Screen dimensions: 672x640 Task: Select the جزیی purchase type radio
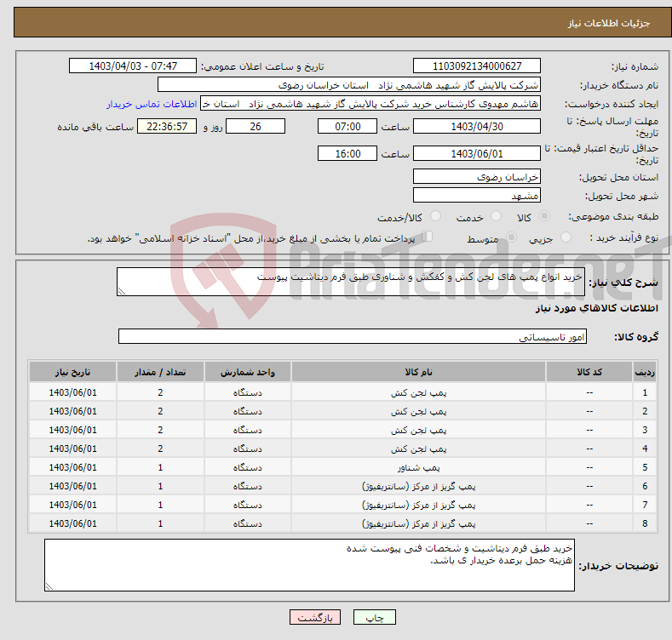pos(566,237)
